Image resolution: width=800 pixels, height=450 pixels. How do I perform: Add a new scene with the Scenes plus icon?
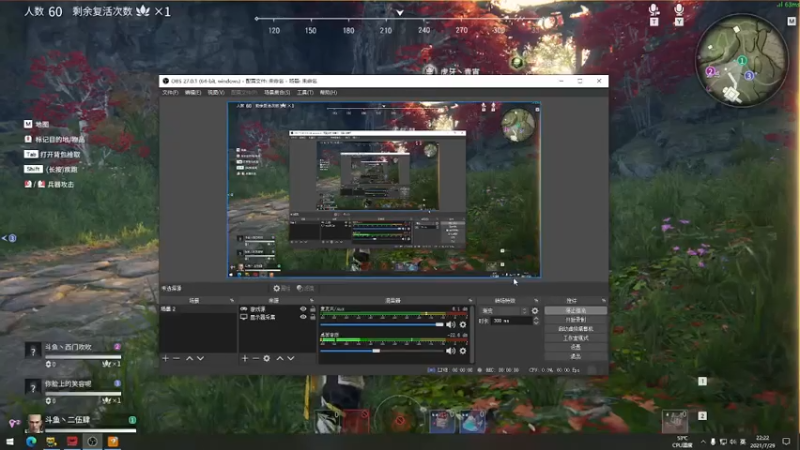click(x=165, y=359)
